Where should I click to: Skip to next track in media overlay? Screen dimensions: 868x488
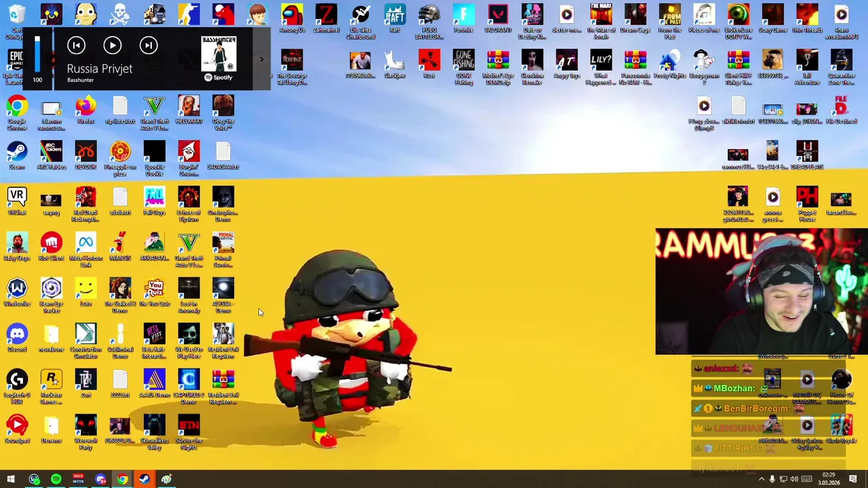pyautogui.click(x=149, y=45)
